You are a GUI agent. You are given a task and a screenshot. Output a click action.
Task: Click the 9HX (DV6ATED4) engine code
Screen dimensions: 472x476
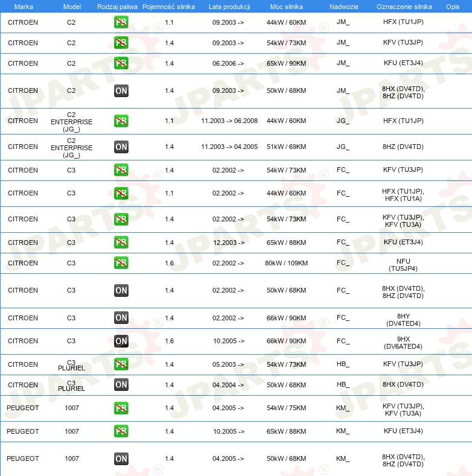click(403, 341)
